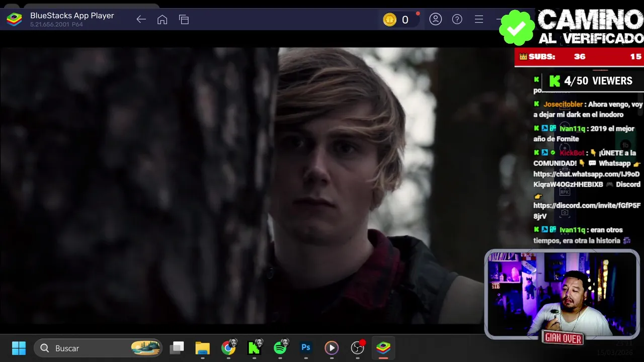Go back using BlueStacks back arrow

coord(141,20)
